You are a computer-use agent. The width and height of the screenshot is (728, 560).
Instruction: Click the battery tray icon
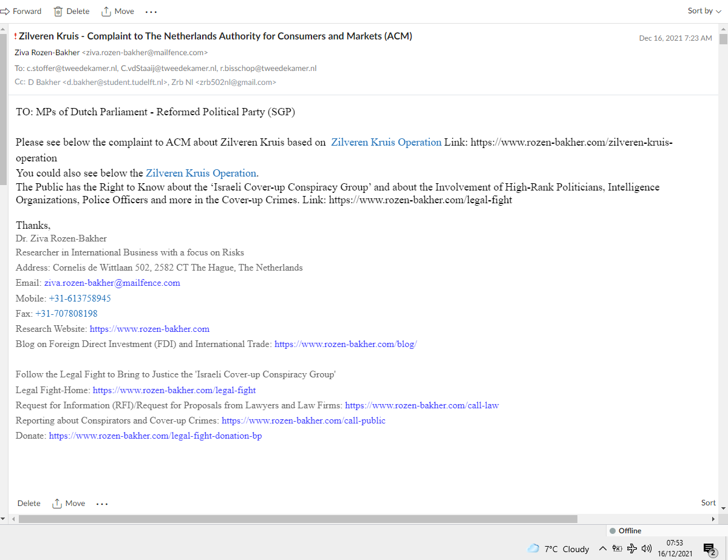coord(617,549)
